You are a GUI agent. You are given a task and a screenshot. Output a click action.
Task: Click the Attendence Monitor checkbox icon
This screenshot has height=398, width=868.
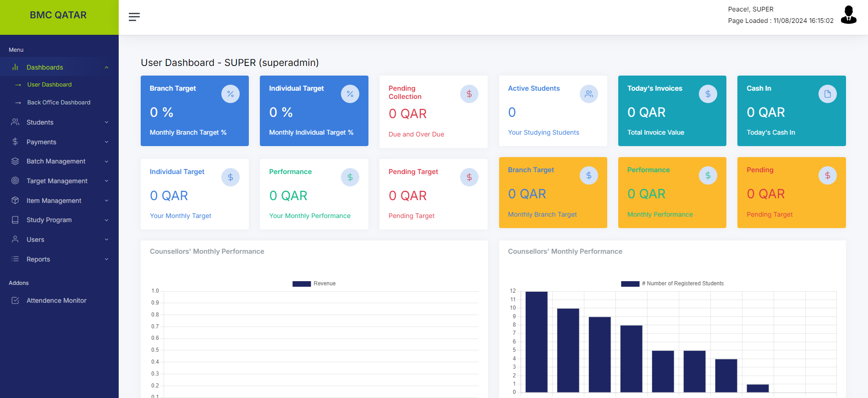pos(15,300)
